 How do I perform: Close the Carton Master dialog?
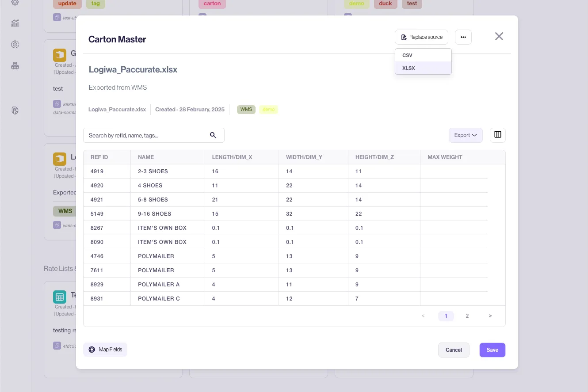pos(499,36)
